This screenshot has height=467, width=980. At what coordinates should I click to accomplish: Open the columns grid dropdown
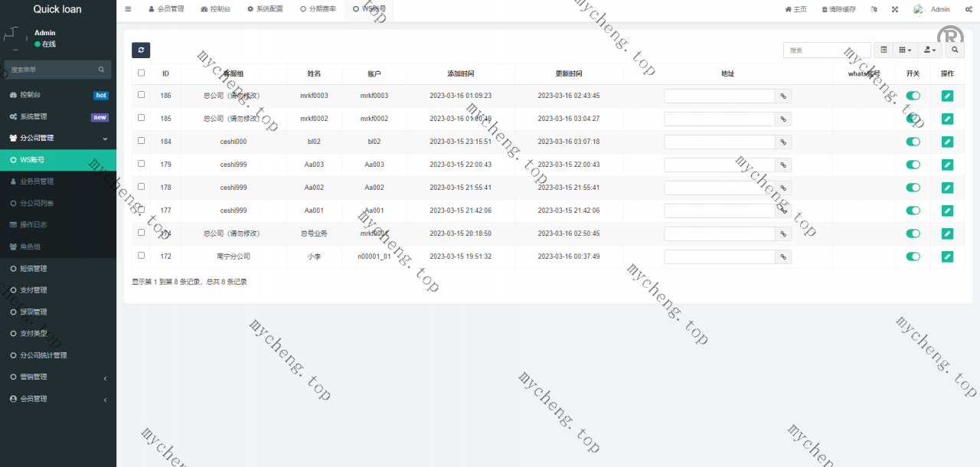tap(905, 50)
